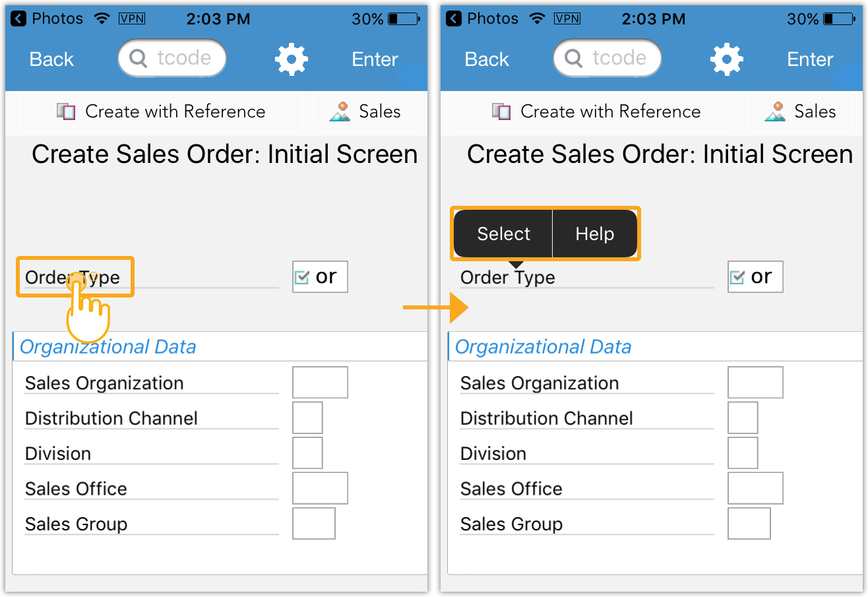Viewport: 868px width, 597px height.
Task: Choose Select in the popup menu
Action: (503, 234)
